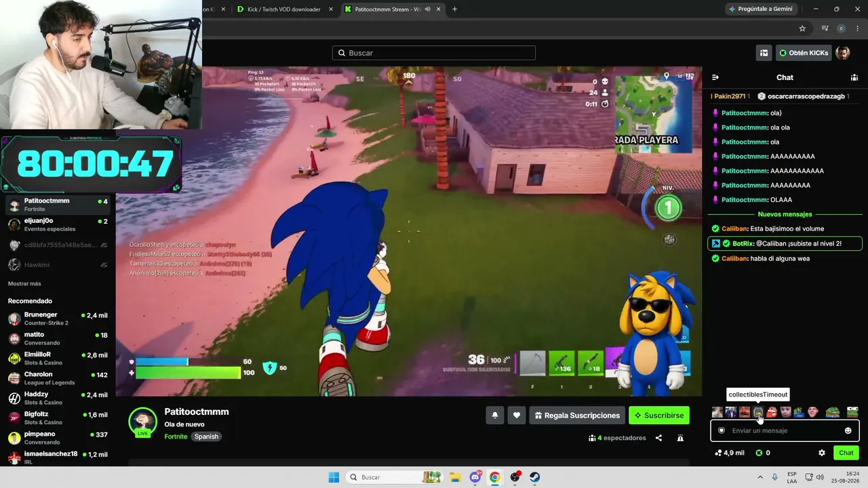The width and height of the screenshot is (868, 488).
Task: Open the emoji picker in chat
Action: [x=848, y=430]
